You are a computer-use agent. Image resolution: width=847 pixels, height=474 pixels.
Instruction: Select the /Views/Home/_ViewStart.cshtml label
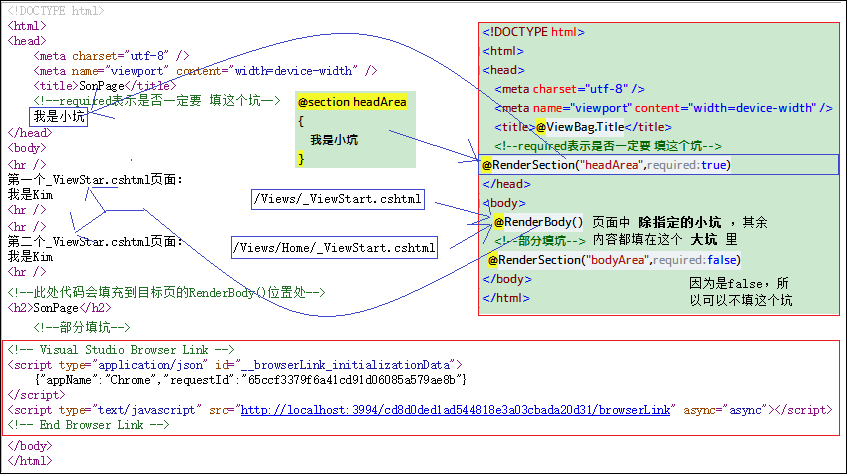pos(334,248)
